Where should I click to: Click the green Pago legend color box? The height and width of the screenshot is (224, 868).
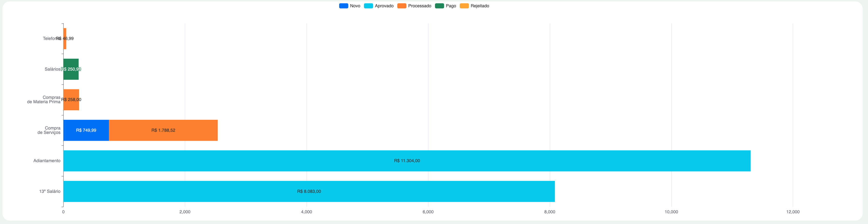click(439, 6)
